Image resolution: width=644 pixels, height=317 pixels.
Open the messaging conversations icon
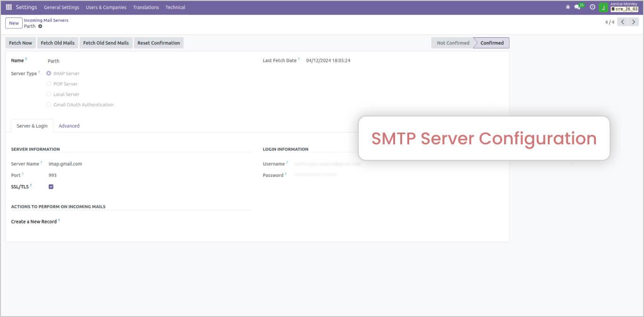577,7
